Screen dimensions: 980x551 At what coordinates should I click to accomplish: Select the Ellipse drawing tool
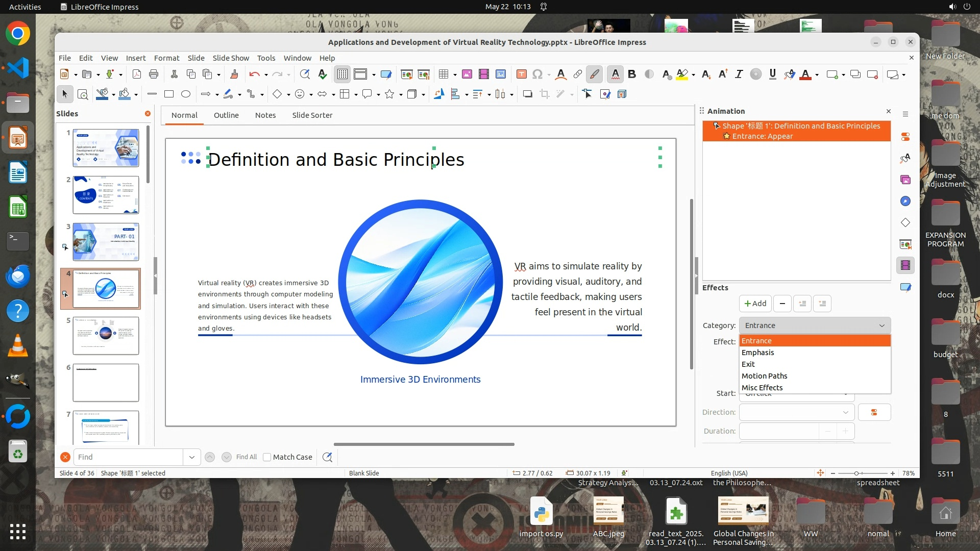[186, 94]
